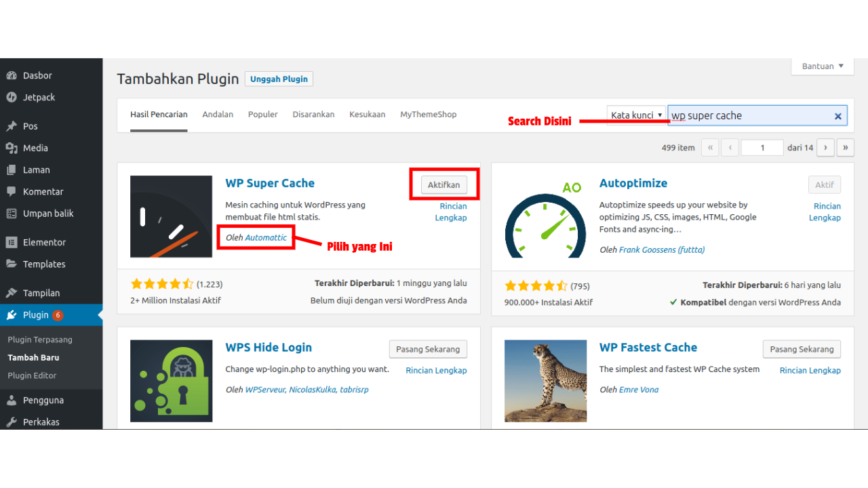This screenshot has width=868, height=488.
Task: Go to first page of results
Action: [x=710, y=147]
